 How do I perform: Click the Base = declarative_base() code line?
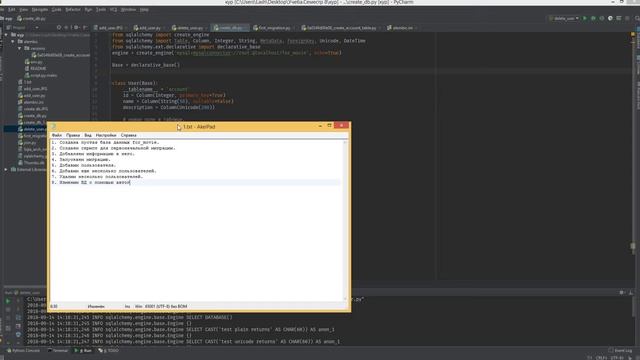pos(146,65)
